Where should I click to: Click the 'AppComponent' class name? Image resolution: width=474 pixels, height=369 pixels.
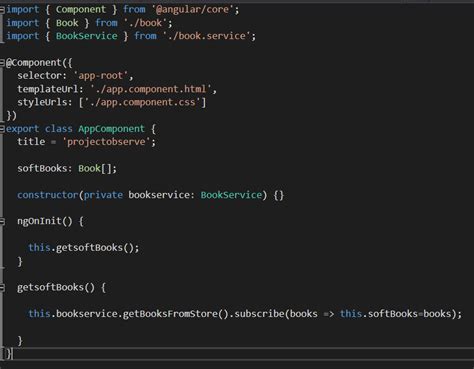click(x=111, y=129)
